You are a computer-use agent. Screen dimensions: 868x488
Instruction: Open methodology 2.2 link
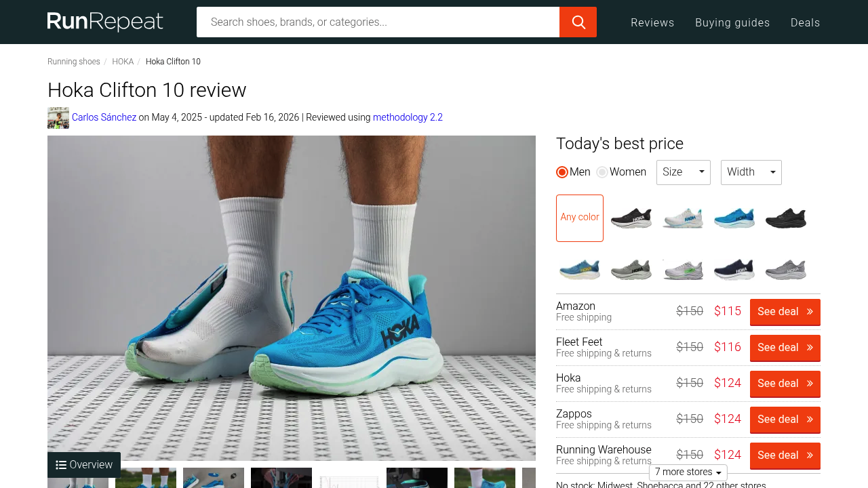(408, 117)
